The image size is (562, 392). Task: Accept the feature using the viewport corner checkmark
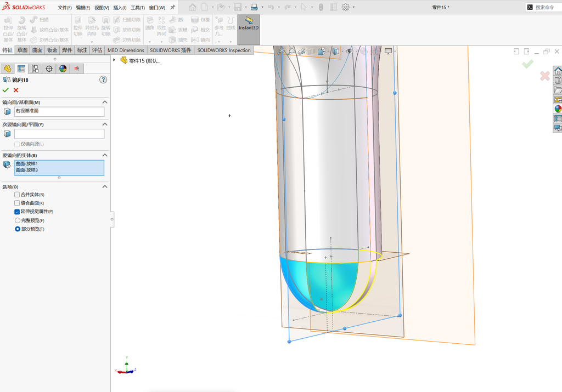[x=527, y=64]
